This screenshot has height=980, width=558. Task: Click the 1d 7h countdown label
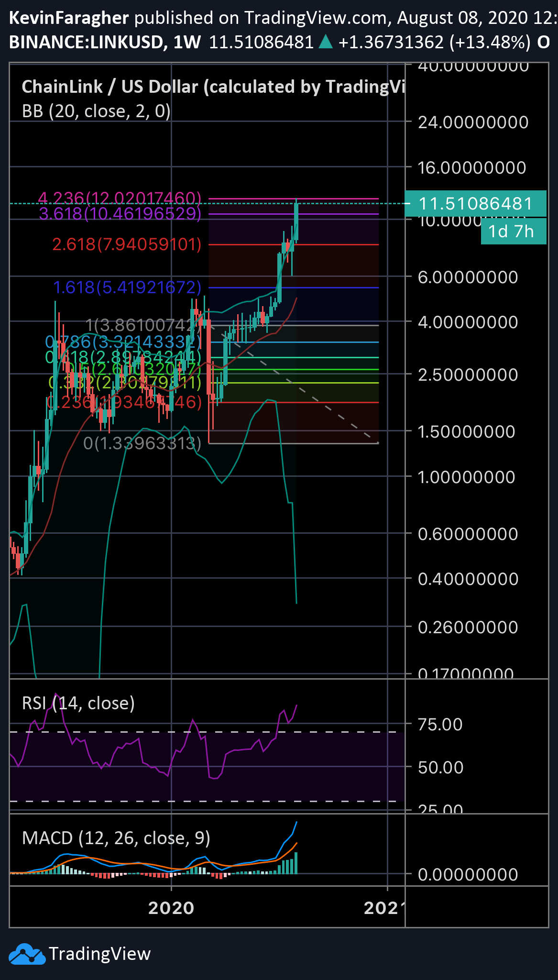[514, 231]
